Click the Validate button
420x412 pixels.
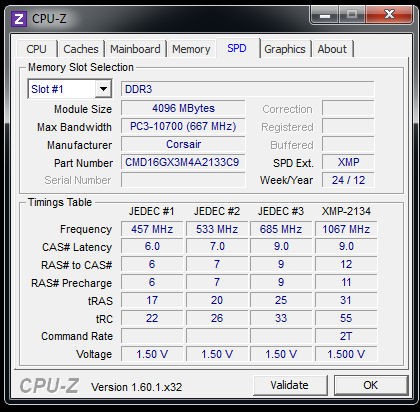[x=289, y=385]
